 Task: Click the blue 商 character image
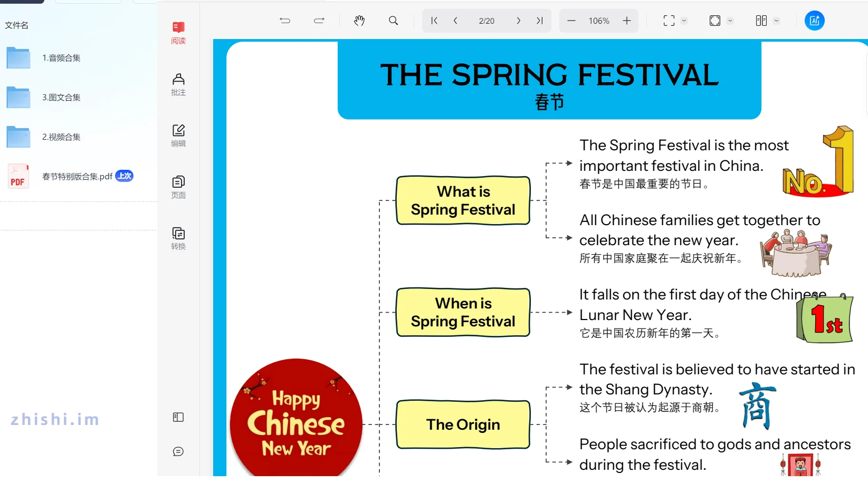[x=758, y=405]
